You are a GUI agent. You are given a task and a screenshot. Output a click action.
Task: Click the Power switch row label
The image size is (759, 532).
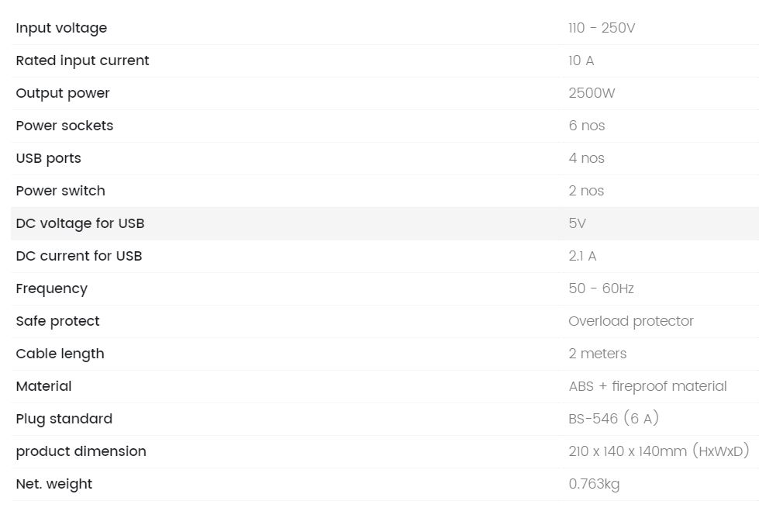60,191
